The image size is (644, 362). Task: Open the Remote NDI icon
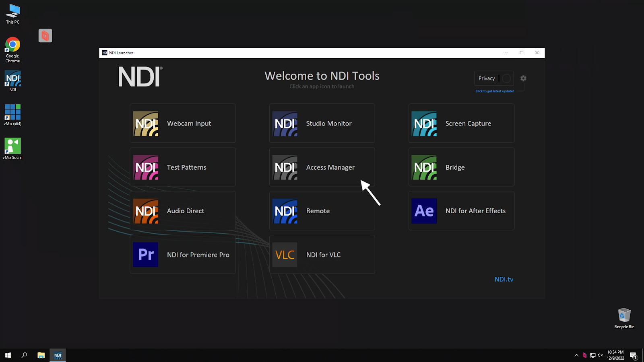click(x=285, y=211)
